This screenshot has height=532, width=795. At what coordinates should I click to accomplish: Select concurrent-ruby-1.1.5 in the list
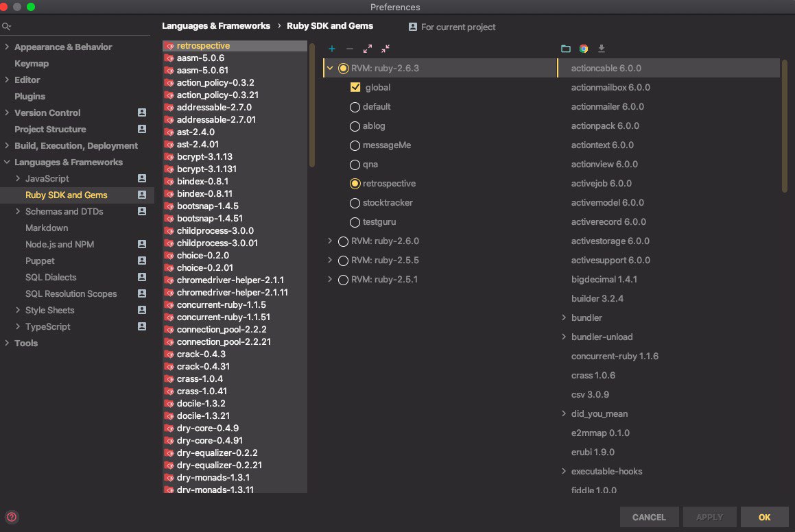235,305
